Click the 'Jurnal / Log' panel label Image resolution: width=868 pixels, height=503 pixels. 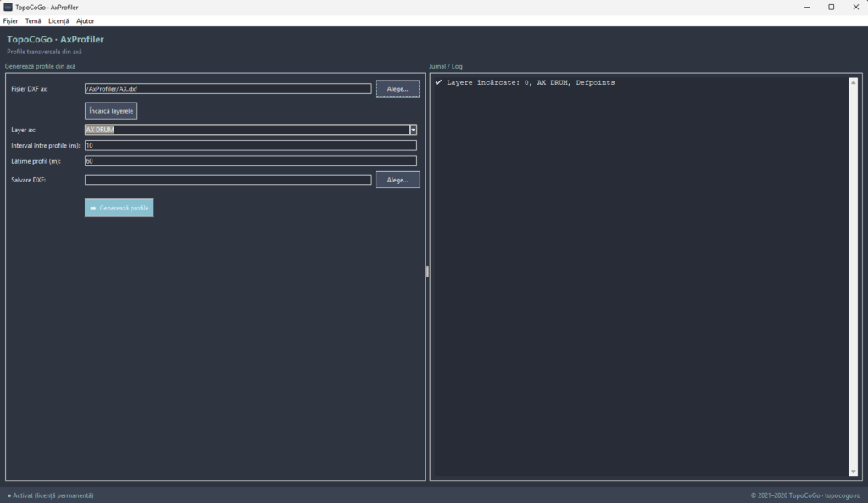tap(446, 66)
